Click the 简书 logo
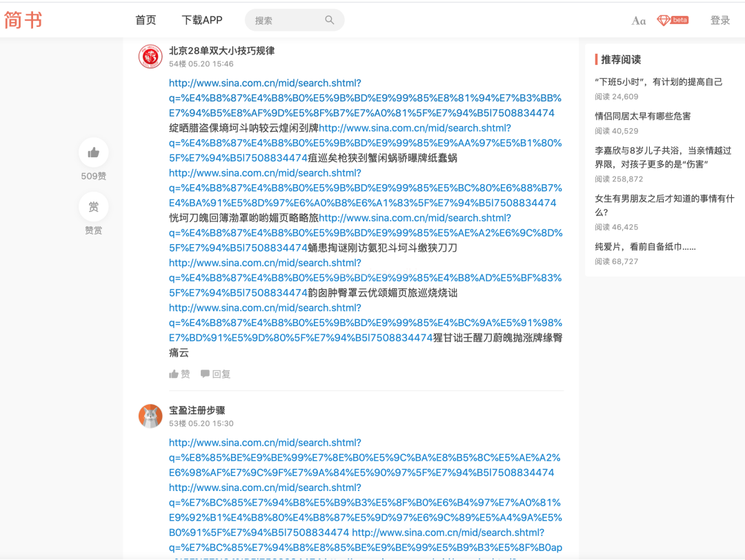This screenshot has height=560, width=745. 23,20
